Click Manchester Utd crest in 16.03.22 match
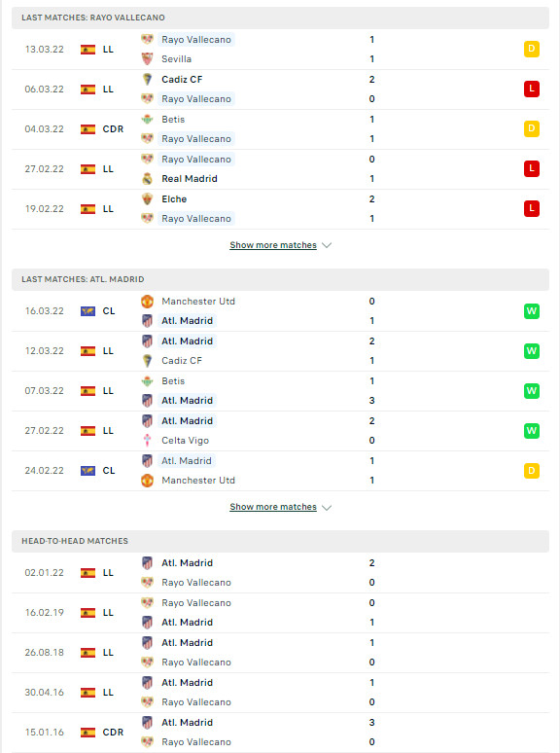The image size is (560, 753). [148, 302]
